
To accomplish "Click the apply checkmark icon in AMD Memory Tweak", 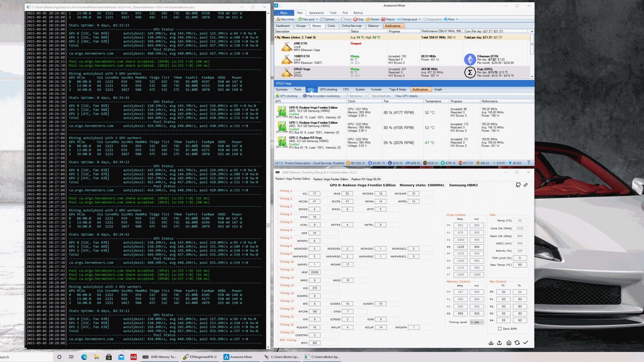I will [x=526, y=343].
